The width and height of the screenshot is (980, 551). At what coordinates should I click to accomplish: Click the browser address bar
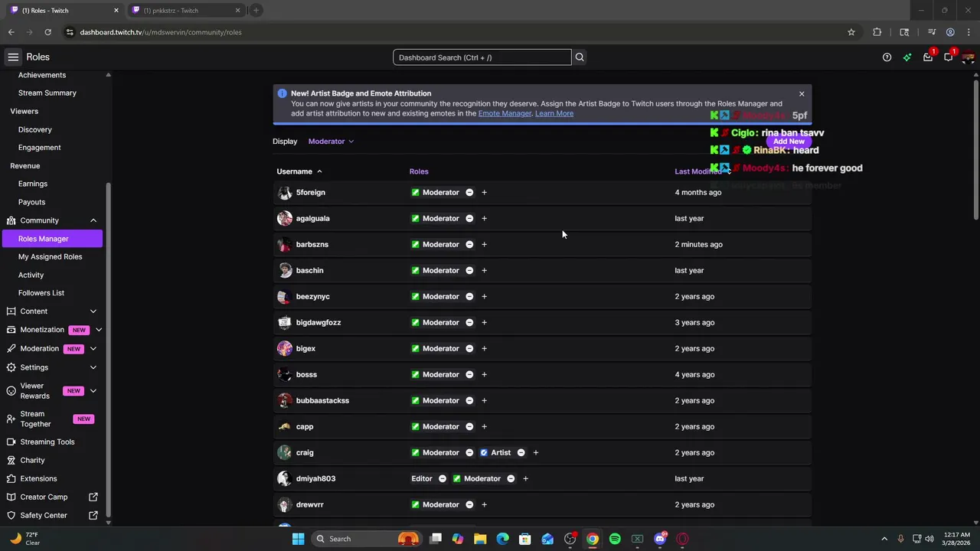pos(452,32)
